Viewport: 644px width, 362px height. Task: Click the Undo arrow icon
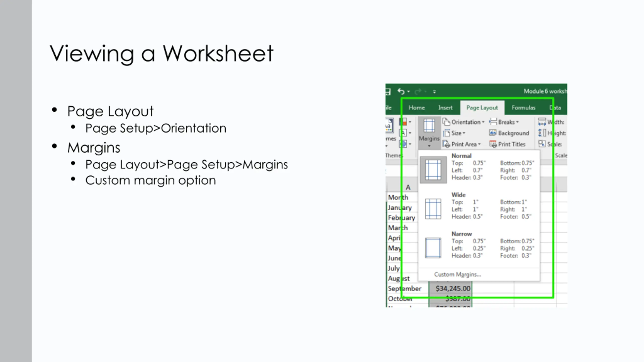point(401,91)
